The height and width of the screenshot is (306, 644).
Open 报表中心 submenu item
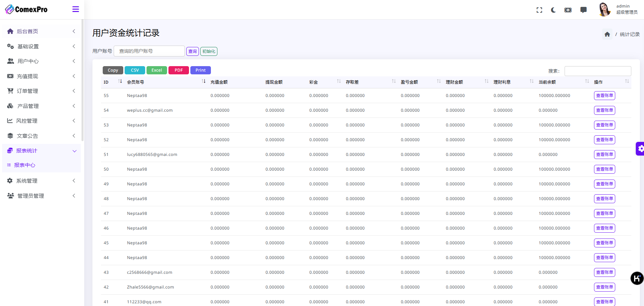(25, 165)
